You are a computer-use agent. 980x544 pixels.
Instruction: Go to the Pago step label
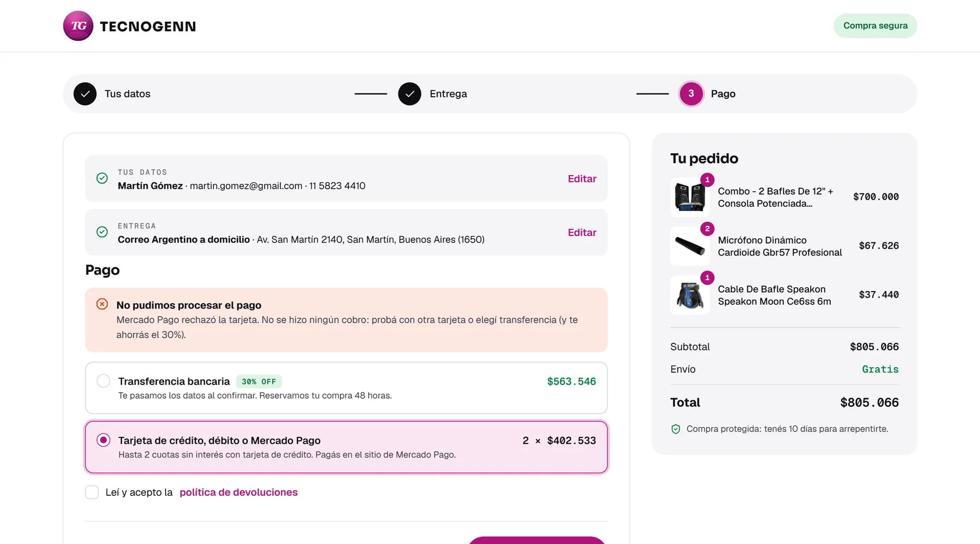723,94
